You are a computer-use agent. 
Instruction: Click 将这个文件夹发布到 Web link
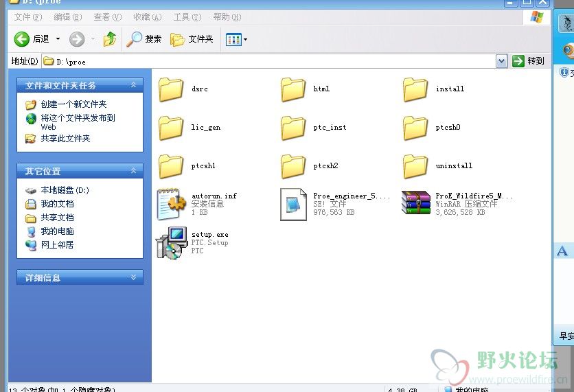coord(78,122)
